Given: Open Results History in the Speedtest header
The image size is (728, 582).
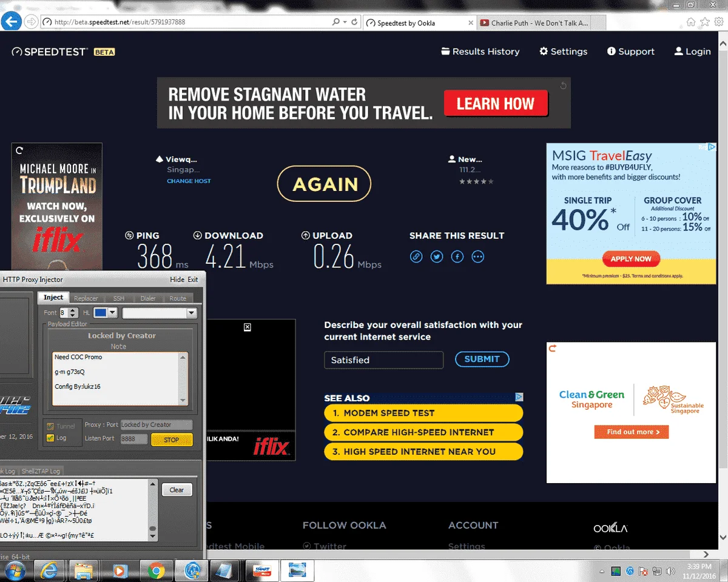Looking at the screenshot, I should (480, 52).
